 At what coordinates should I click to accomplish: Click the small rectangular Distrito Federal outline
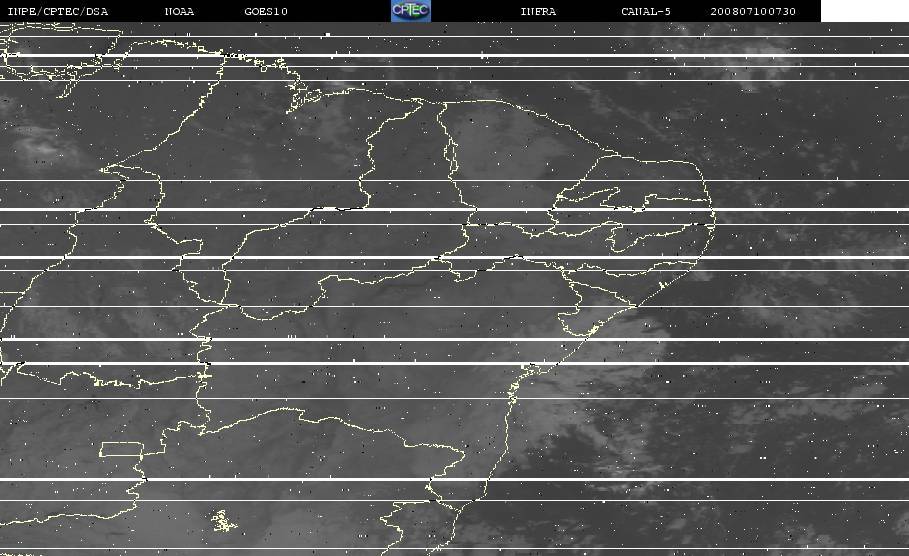(x=121, y=449)
